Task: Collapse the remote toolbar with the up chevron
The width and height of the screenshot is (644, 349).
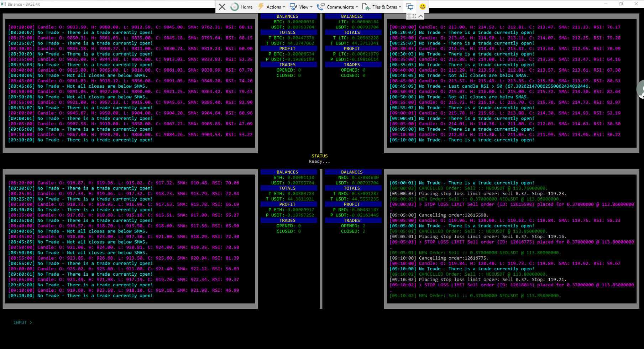Action: click(x=421, y=16)
